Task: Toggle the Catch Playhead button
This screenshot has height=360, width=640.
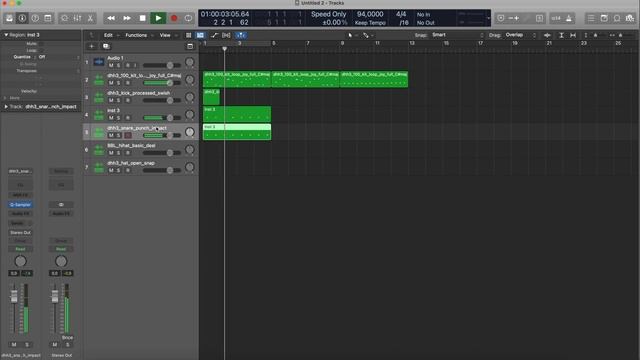Action: coord(241,36)
